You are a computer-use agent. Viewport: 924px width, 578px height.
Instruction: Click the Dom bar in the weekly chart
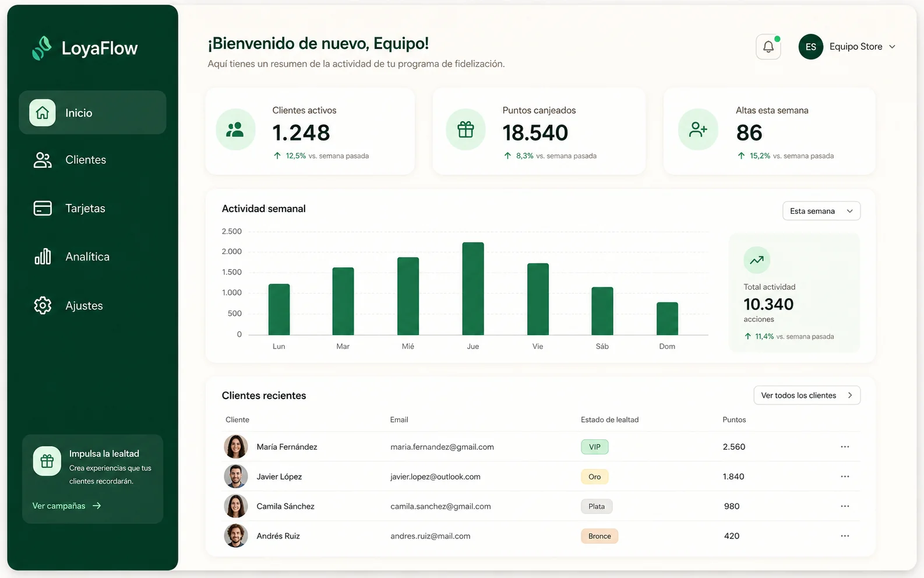pos(667,319)
